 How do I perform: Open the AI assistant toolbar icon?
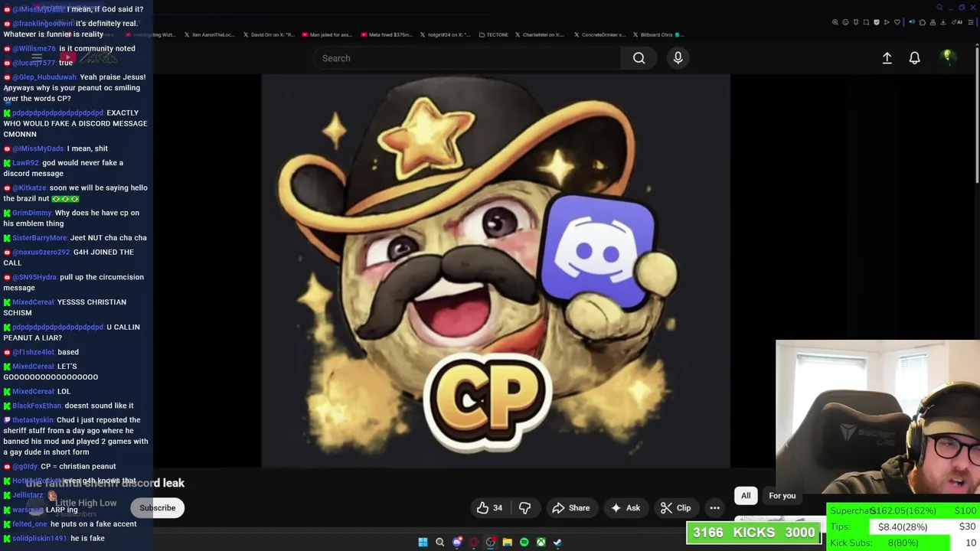[x=957, y=22]
